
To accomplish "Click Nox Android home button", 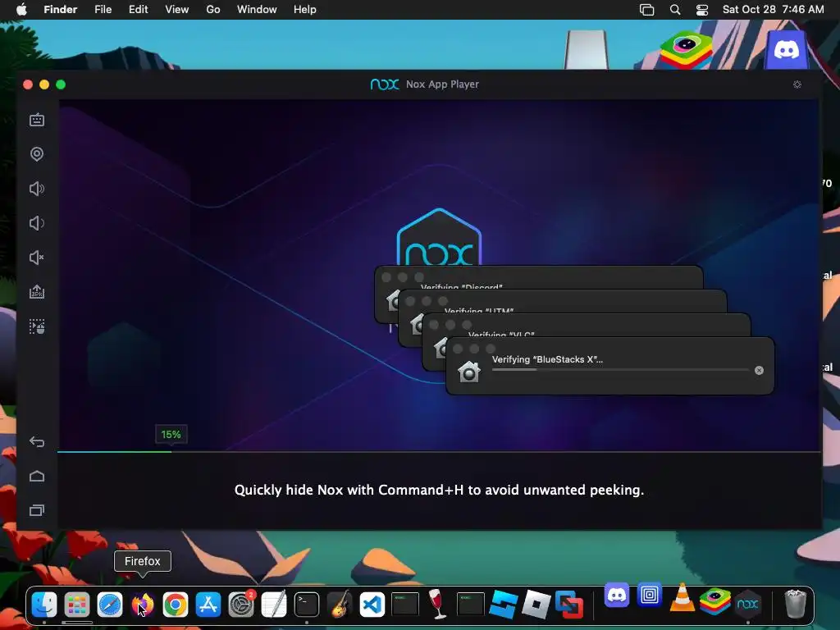I will coord(37,477).
